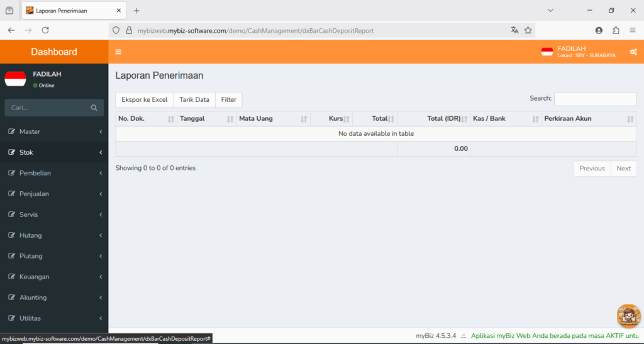This screenshot has width=644, height=344.
Task: Click Next pagination button
Action: [x=623, y=169]
